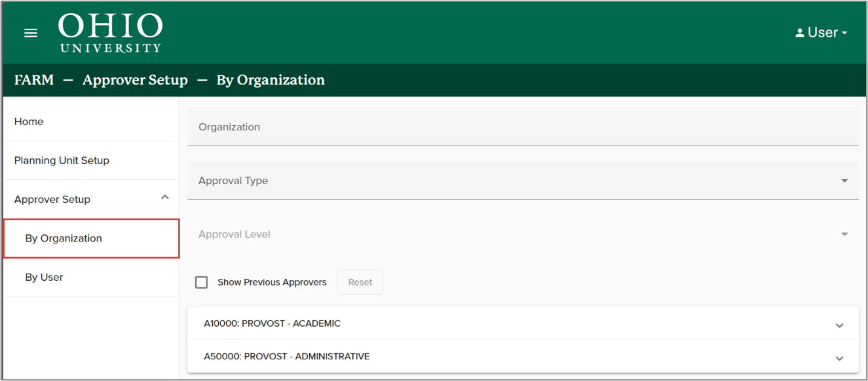
Task: Click the Show Previous Approvers label text
Action: click(x=271, y=283)
